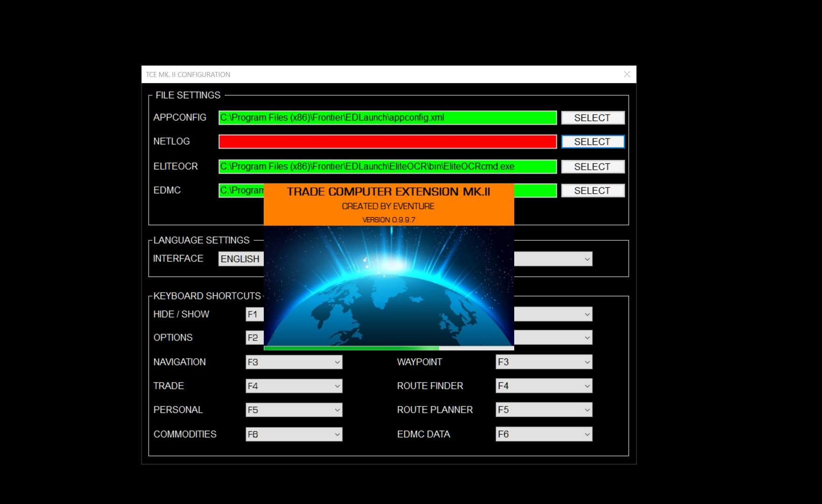This screenshot has width=822, height=504.
Task: Click the 'ROUTE PLANNER' label
Action: coord(435,410)
